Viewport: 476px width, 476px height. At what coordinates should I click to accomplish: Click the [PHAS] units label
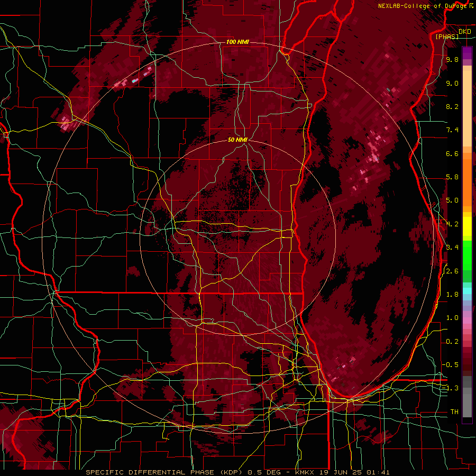point(447,37)
